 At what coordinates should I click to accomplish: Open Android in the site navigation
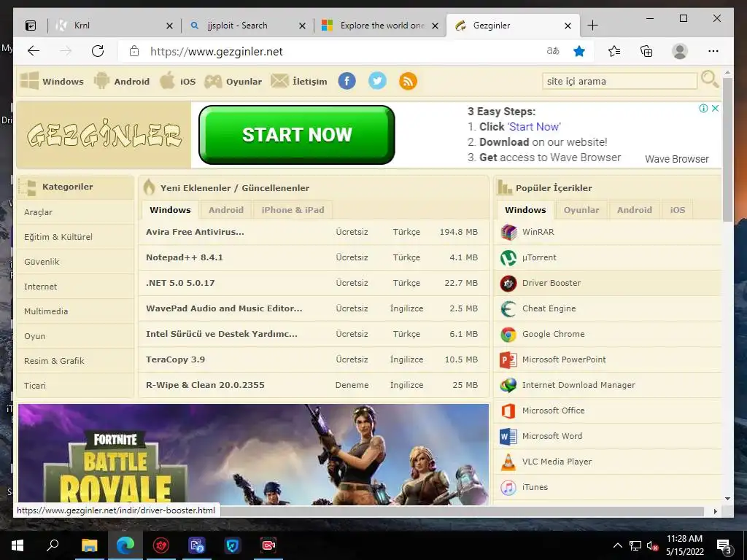click(x=122, y=81)
